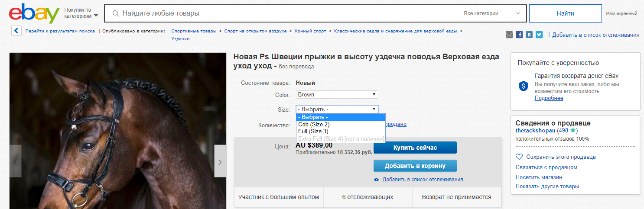Click the eBay logo
The height and width of the screenshot is (209, 644).
(x=34, y=14)
